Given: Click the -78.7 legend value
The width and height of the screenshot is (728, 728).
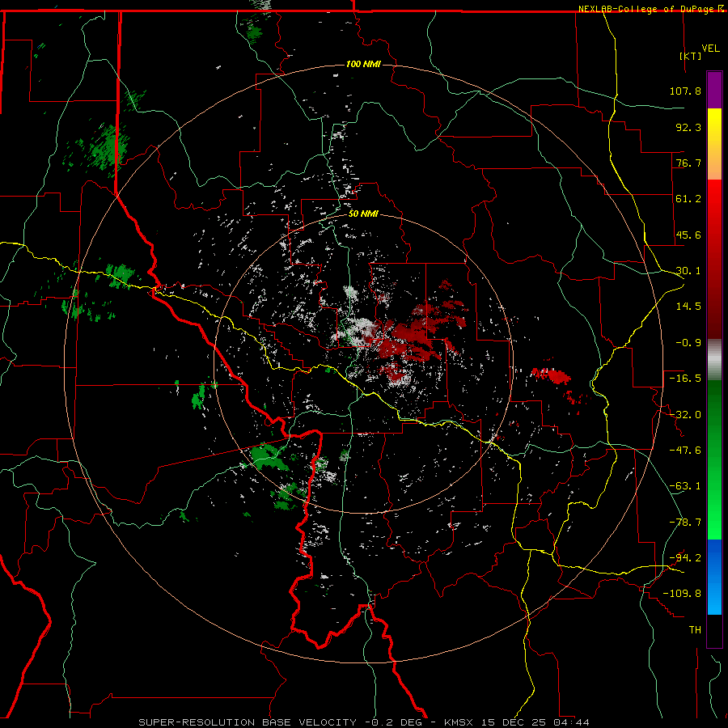Looking at the screenshot, I should pos(685,523).
